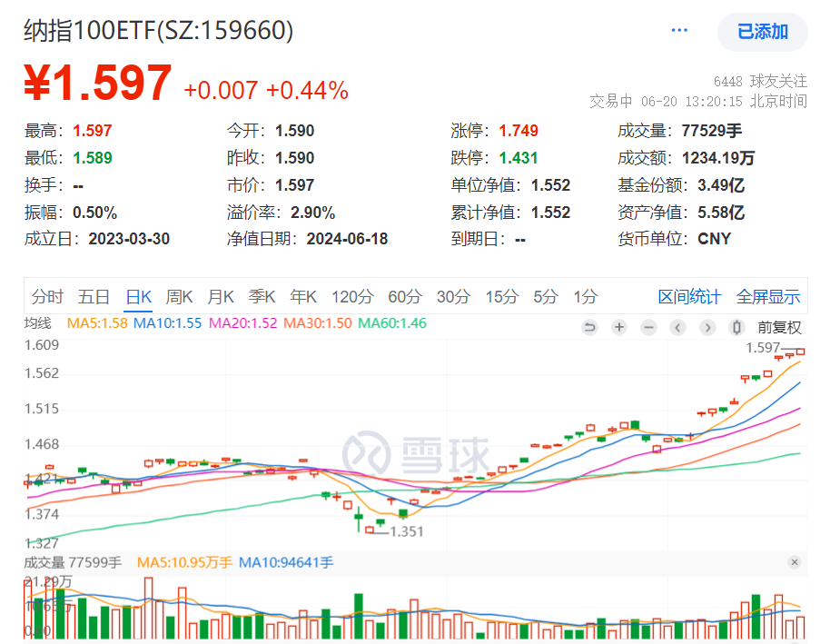
Task: Open the chart screenshot tool icon beside 前复权
Action: [736, 327]
